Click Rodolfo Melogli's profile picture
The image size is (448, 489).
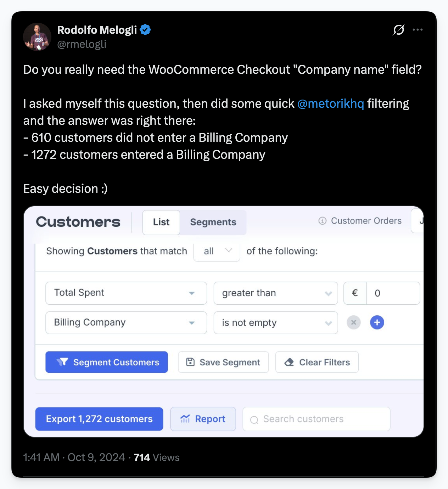(37, 36)
